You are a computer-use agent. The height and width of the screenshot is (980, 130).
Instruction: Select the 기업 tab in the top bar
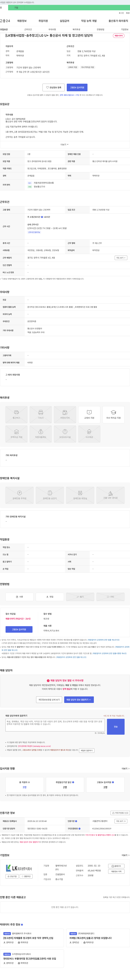(x=16, y=8)
